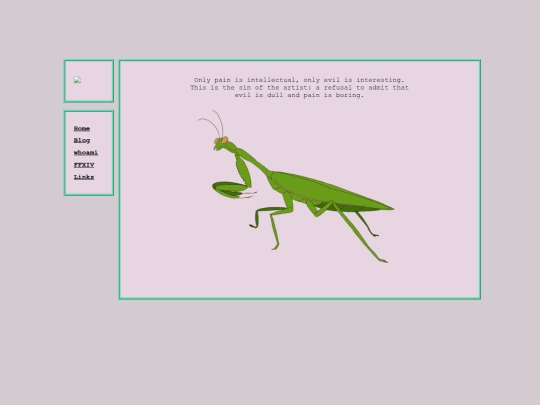
Task: Click the green praying mantis image
Action: click(296, 187)
